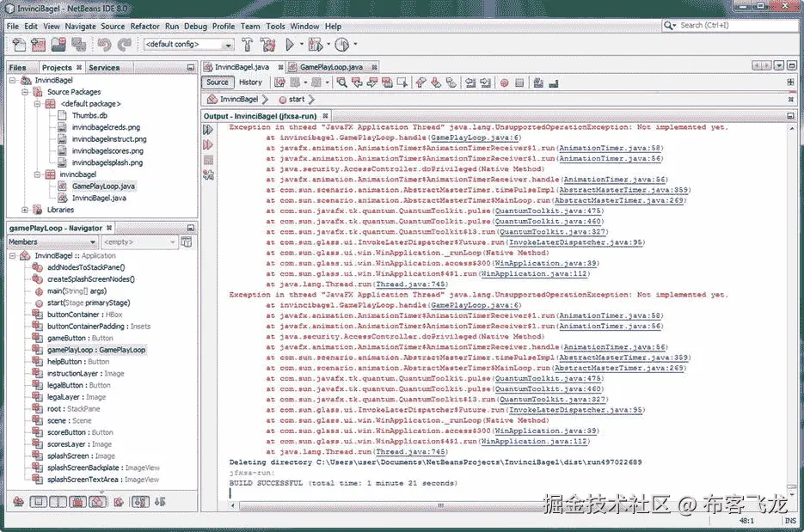Click the Stop icon in Output panel
The height and width of the screenshot is (532, 804).
click(x=208, y=160)
